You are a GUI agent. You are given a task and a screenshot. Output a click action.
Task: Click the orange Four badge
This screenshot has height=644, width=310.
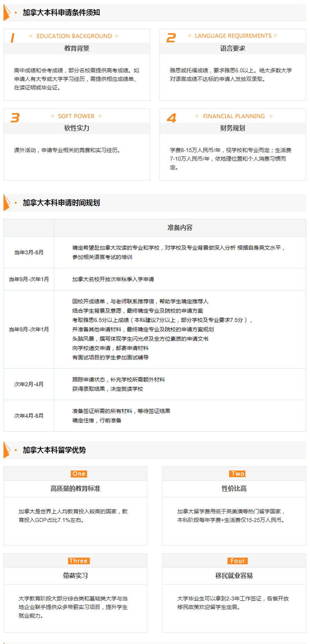coord(238,561)
